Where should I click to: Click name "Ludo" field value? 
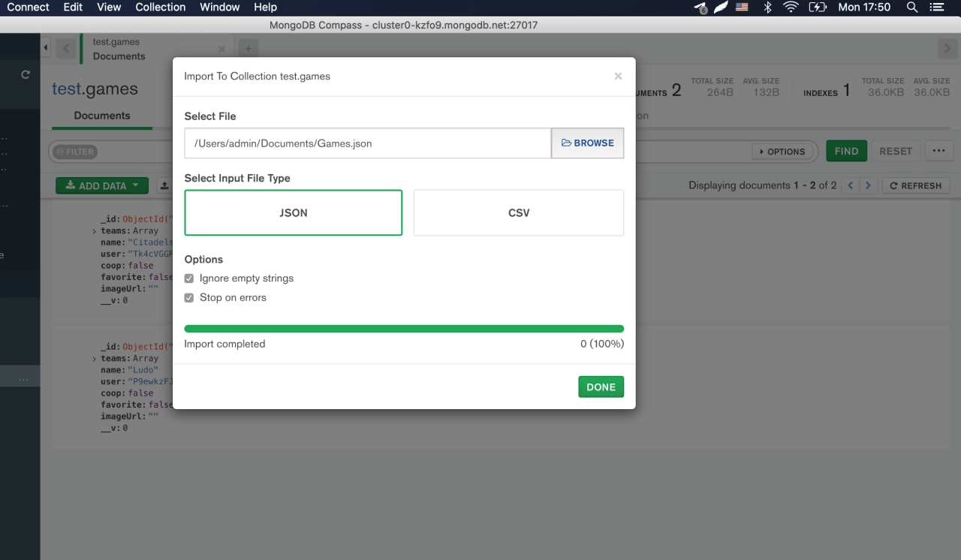(143, 370)
